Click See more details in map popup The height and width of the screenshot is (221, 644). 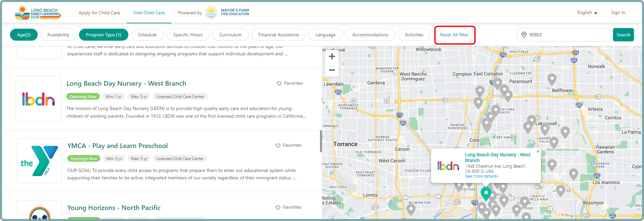click(481, 176)
